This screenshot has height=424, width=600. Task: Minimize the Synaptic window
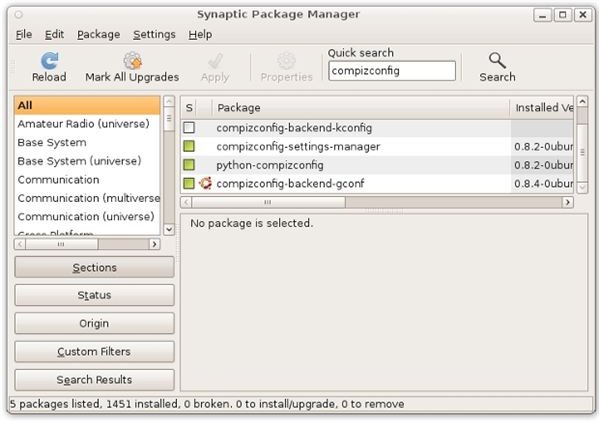click(542, 15)
